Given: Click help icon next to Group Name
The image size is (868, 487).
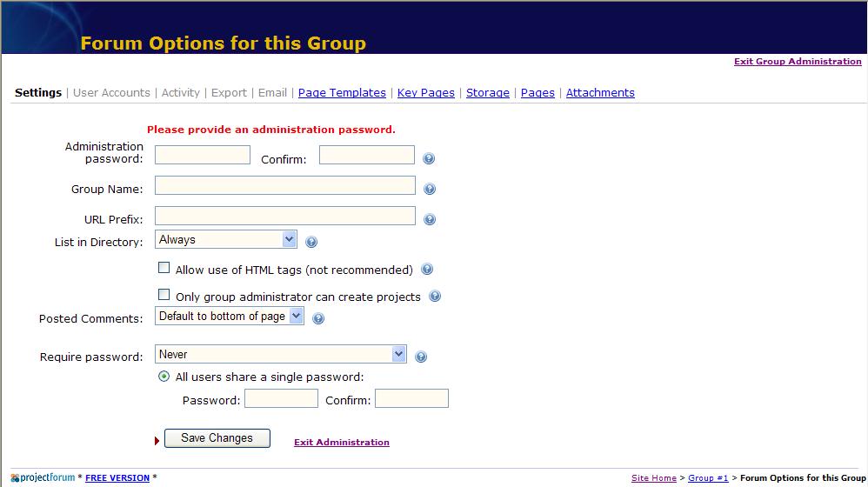Looking at the screenshot, I should click(430, 190).
